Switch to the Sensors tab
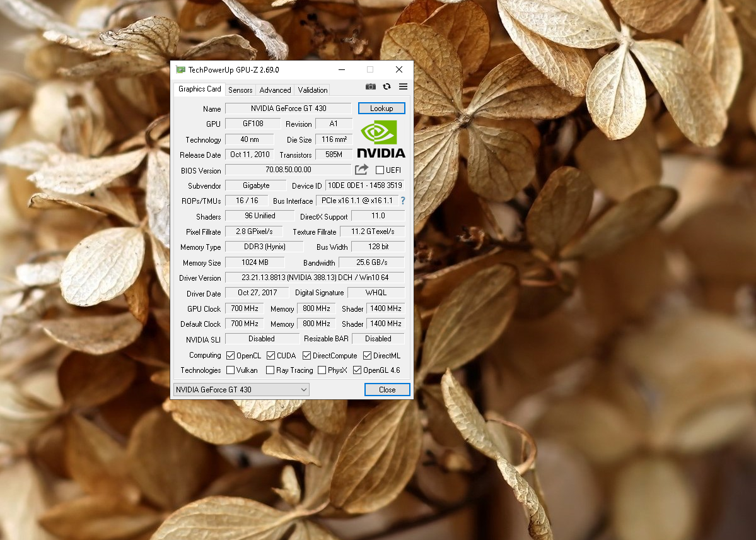This screenshot has height=540, width=756. [x=240, y=90]
